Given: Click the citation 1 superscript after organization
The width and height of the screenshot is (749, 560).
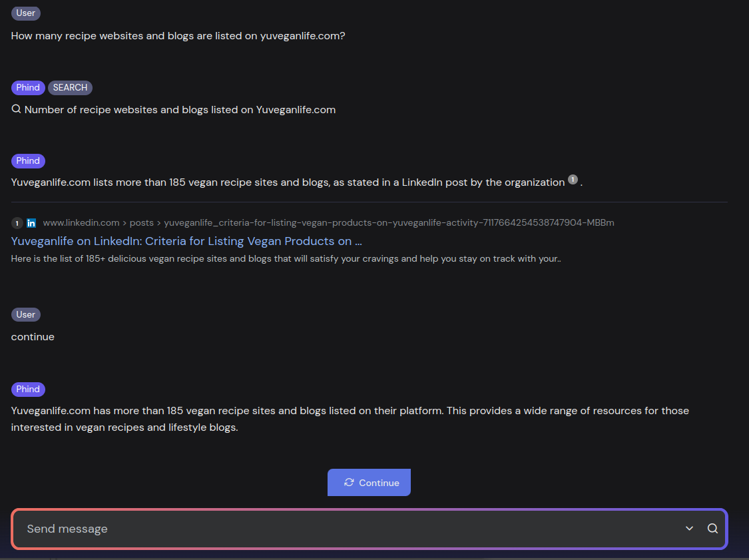Looking at the screenshot, I should tap(573, 180).
